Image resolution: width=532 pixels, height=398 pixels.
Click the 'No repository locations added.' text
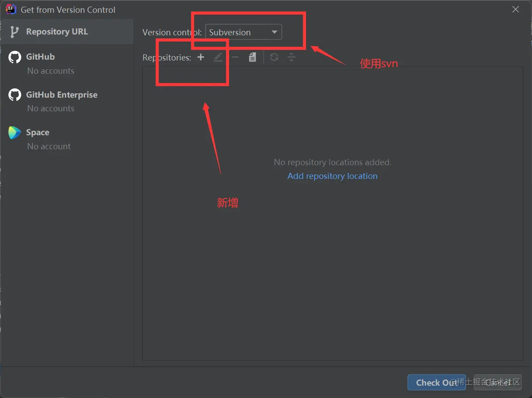[333, 162]
